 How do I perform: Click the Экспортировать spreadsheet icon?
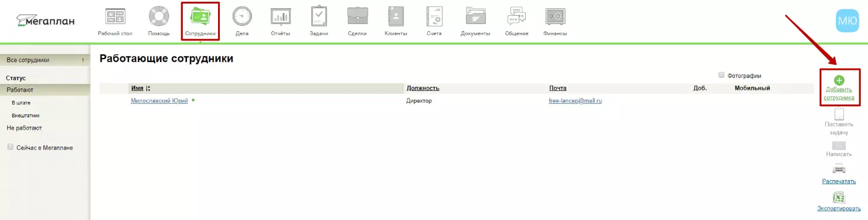tap(839, 198)
